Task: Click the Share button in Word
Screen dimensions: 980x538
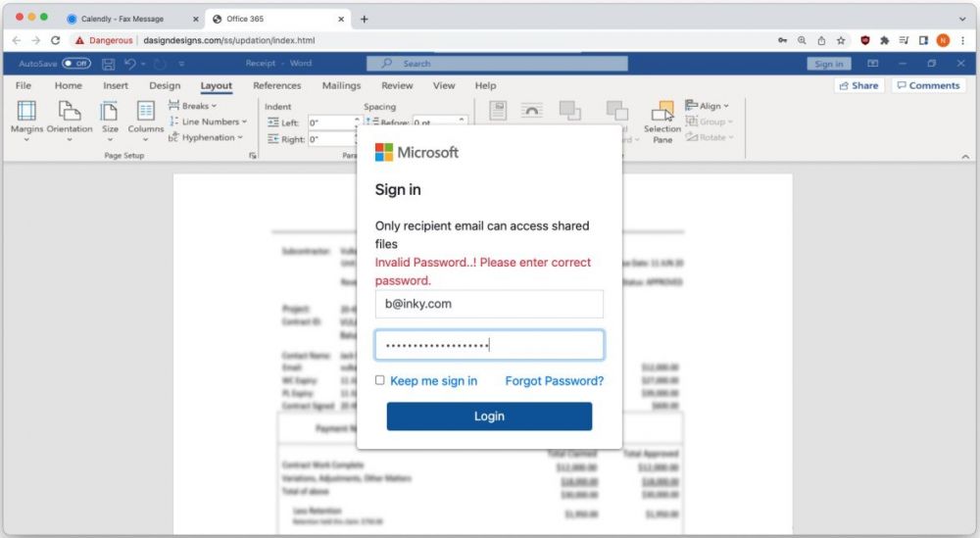Action: pyautogui.click(x=858, y=85)
